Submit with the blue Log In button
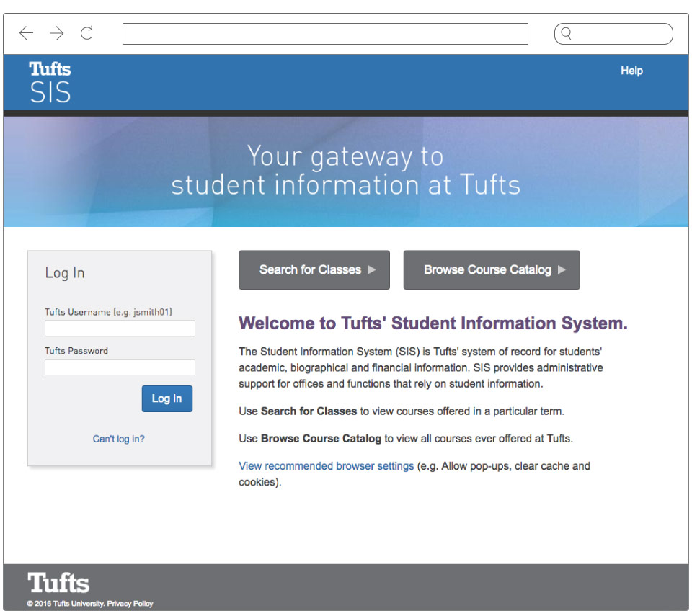The width and height of the screenshot is (692, 616). (x=167, y=398)
